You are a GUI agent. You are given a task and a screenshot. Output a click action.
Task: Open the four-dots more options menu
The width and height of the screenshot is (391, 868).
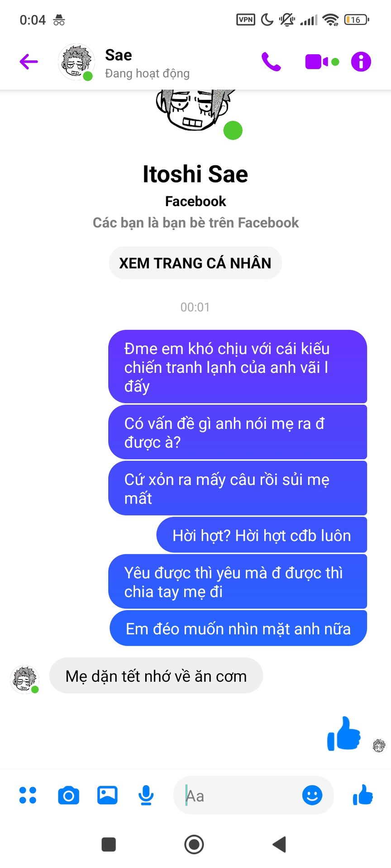click(28, 795)
